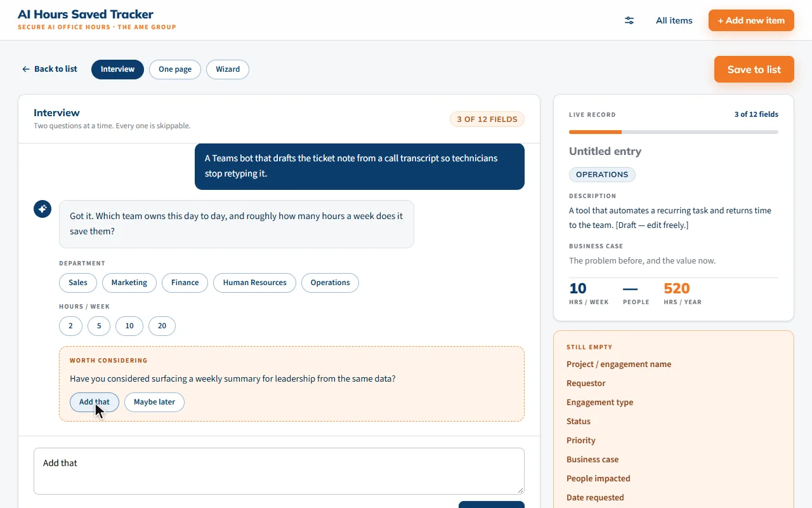Click the back arrow beside Back to list

[26, 69]
